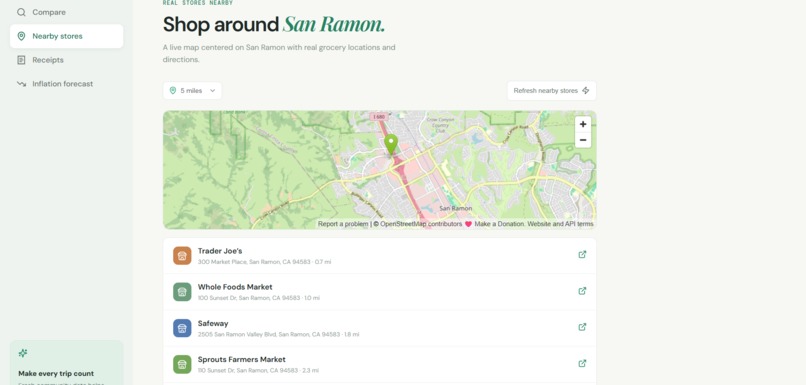Click the Inflation forecast trend icon
This screenshot has width=806, height=385.
click(21, 84)
